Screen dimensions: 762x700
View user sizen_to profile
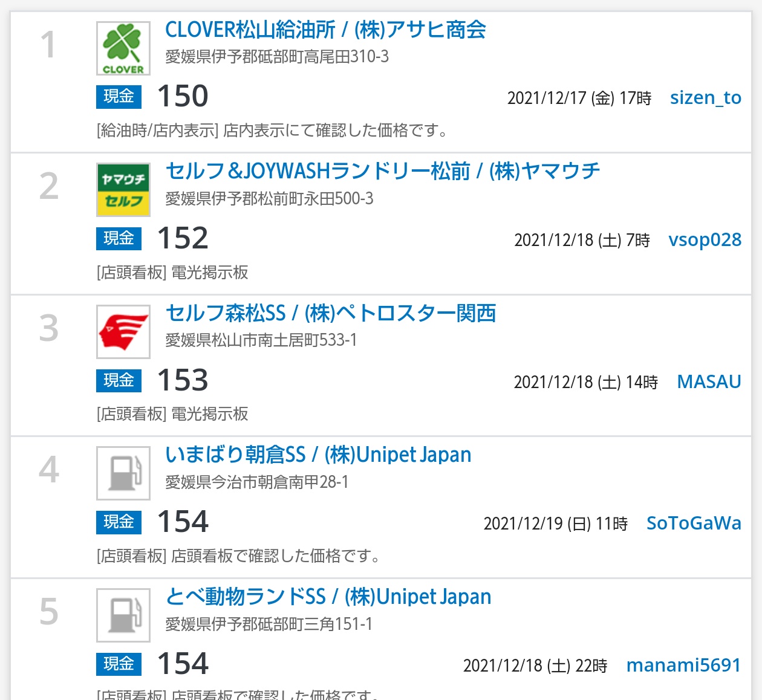click(x=705, y=98)
